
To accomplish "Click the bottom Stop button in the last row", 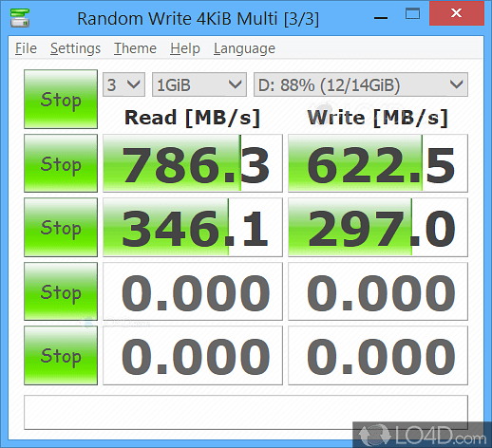I will [61, 355].
